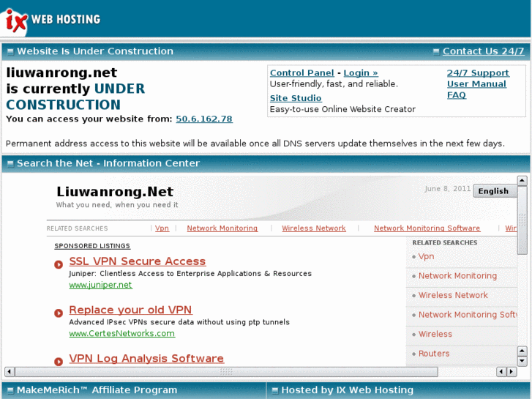Click the scroll down arrow near Routers
Screen dimensions: 532x399
pos(522,360)
